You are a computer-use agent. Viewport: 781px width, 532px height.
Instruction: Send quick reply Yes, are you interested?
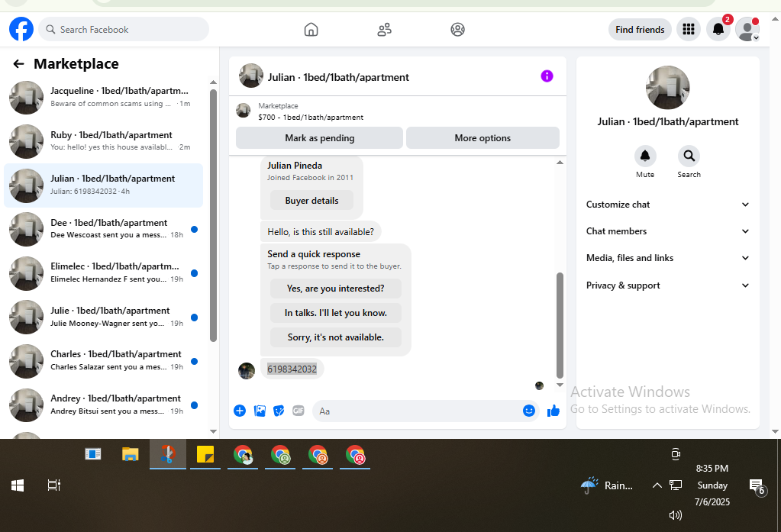click(335, 289)
